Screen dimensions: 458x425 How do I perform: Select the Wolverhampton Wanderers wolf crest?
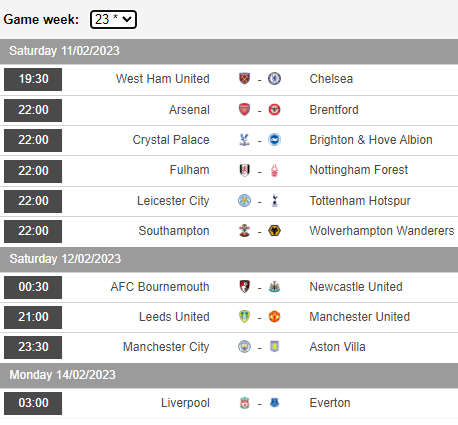(274, 231)
